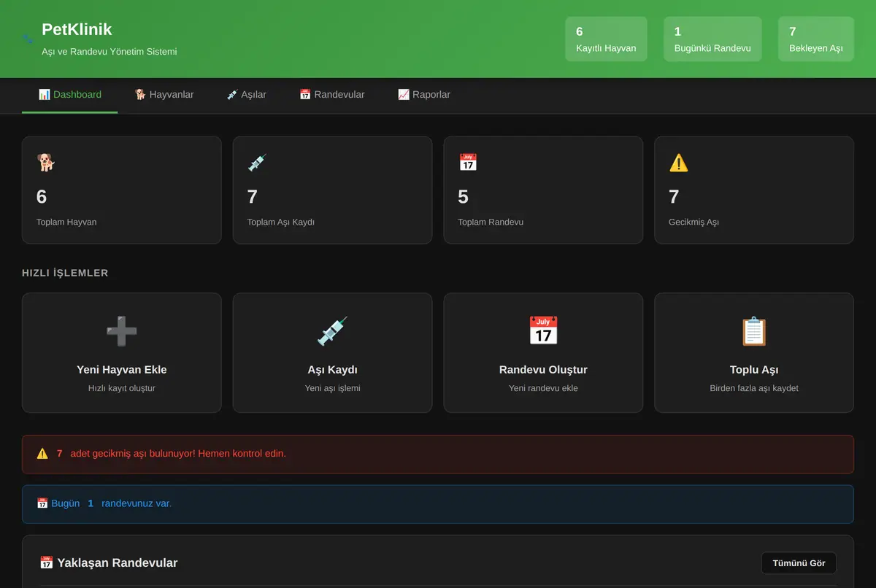This screenshot has height=588, width=876.
Task: Switch to the Hayvanlar tab
Action: [164, 95]
